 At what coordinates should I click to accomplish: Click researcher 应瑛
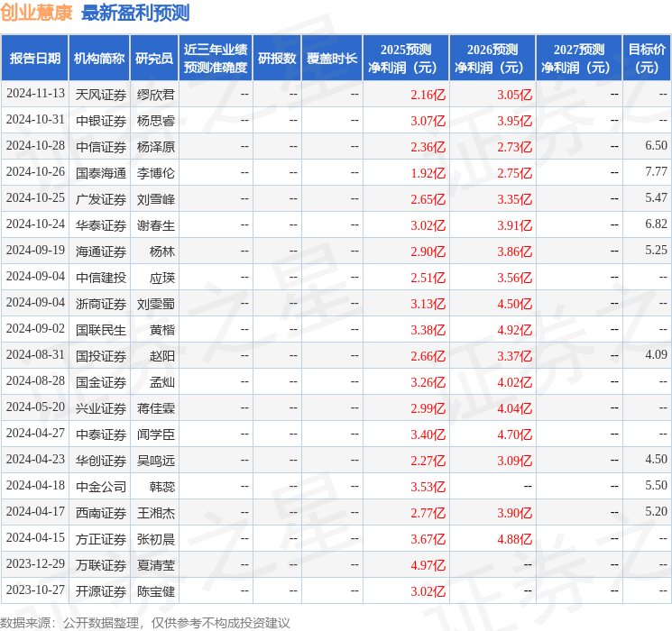tap(162, 278)
